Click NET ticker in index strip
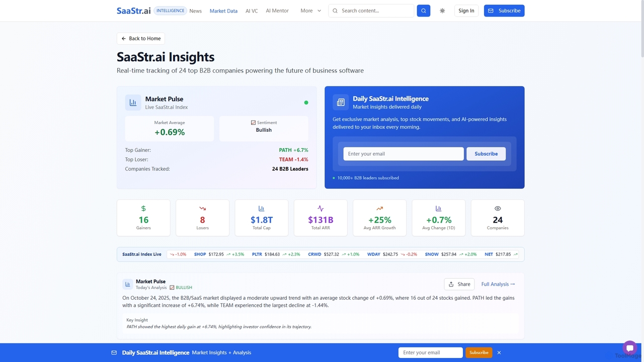Image resolution: width=644 pixels, height=362 pixels. [489, 254]
